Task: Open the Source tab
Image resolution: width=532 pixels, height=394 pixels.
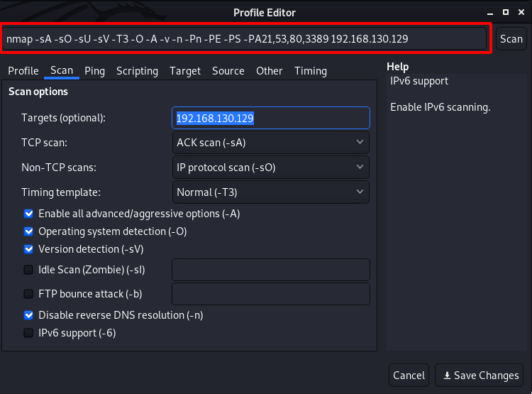Action: click(228, 71)
